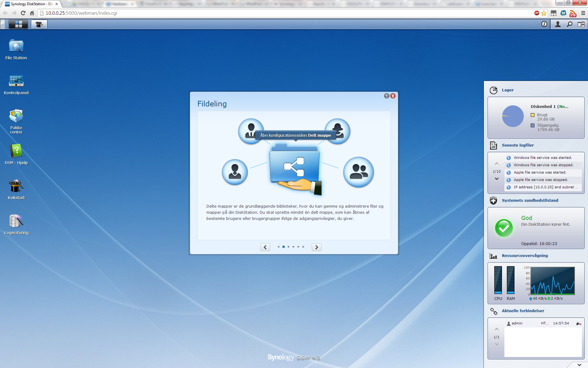
Task: Show previous connections page arrow
Action: (x=497, y=329)
